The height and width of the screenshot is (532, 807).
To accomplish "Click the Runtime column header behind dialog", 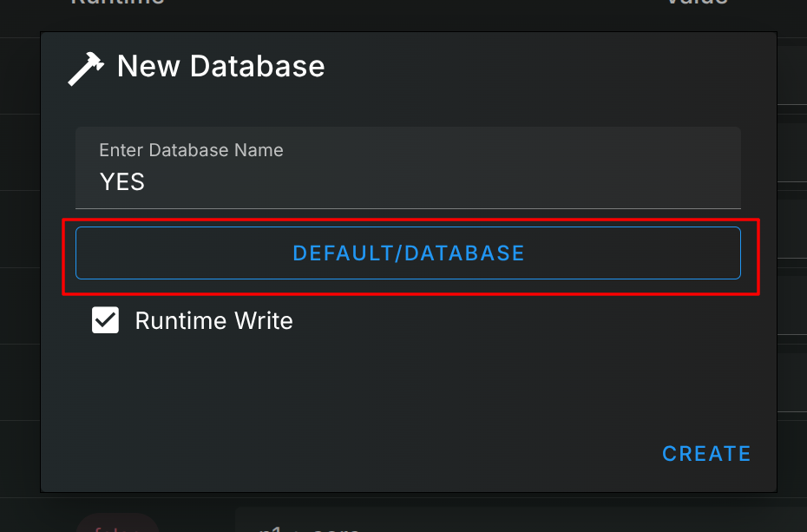I will [x=117, y=3].
